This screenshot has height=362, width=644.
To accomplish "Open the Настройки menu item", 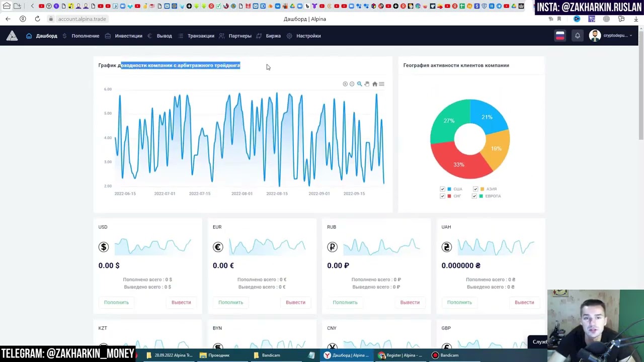I will tap(303, 36).
